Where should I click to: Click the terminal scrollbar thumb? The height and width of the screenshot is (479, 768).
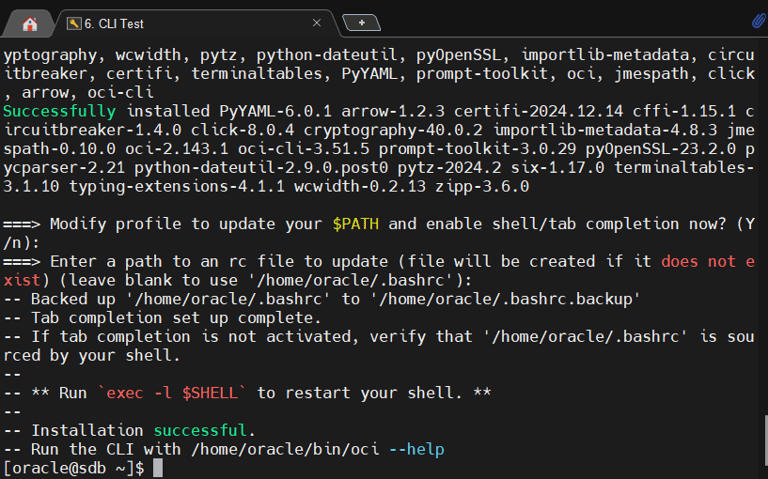coord(766,440)
